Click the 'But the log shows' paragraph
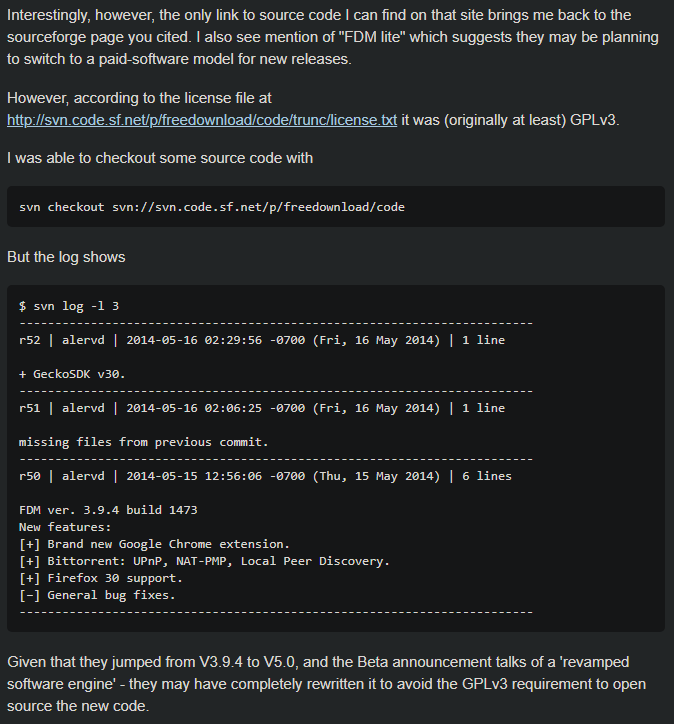The height and width of the screenshot is (724, 674). tap(66, 257)
